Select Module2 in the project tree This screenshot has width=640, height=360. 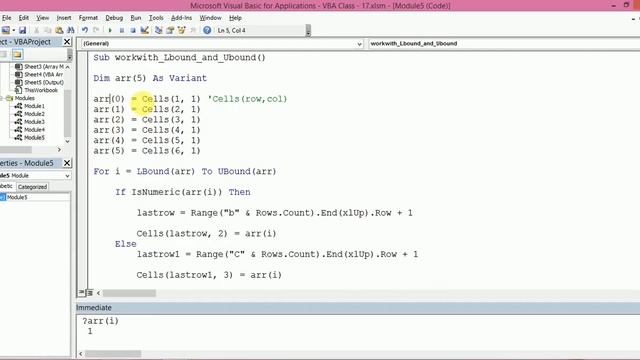click(x=34, y=114)
